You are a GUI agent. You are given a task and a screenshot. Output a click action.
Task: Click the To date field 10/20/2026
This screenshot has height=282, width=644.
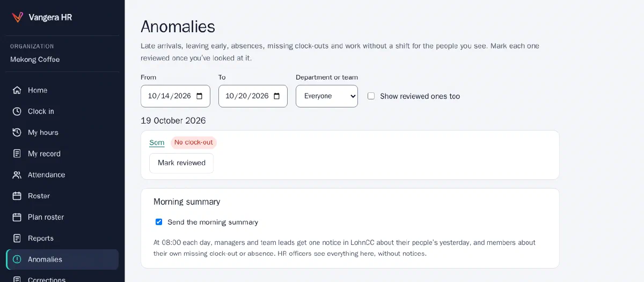(x=253, y=96)
